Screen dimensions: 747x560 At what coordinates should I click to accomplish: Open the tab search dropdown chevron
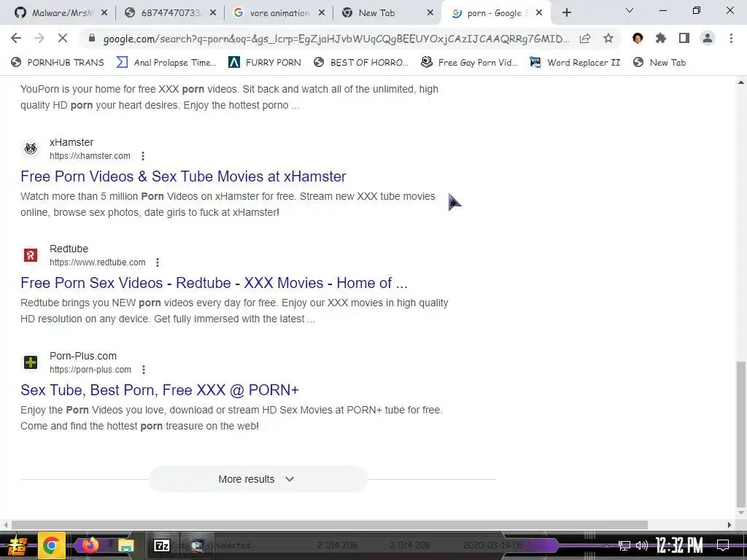630,10
